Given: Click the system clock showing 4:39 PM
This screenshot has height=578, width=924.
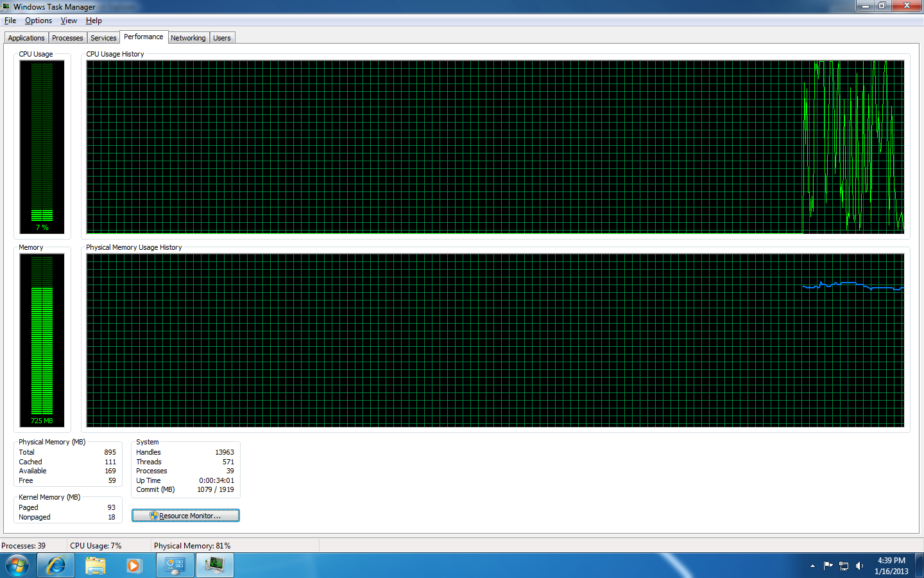Looking at the screenshot, I should (891, 566).
